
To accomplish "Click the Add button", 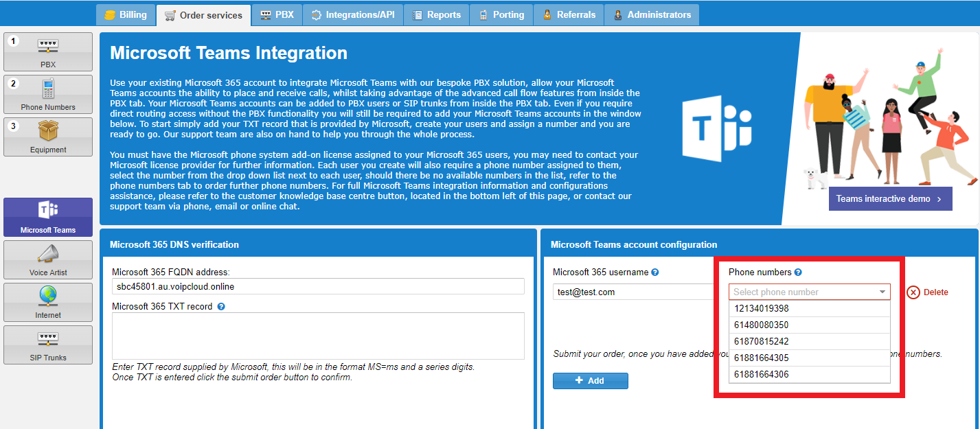I will pos(591,380).
